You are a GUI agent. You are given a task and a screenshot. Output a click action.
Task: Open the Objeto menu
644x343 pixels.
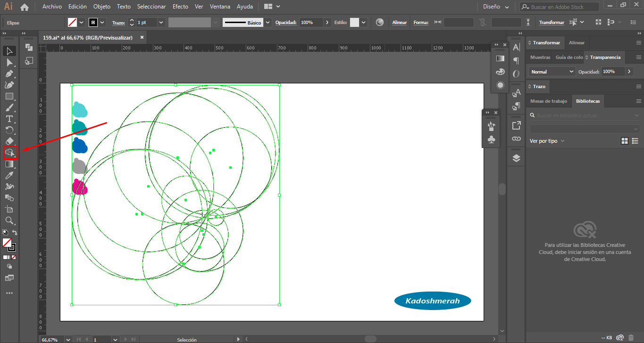(102, 7)
